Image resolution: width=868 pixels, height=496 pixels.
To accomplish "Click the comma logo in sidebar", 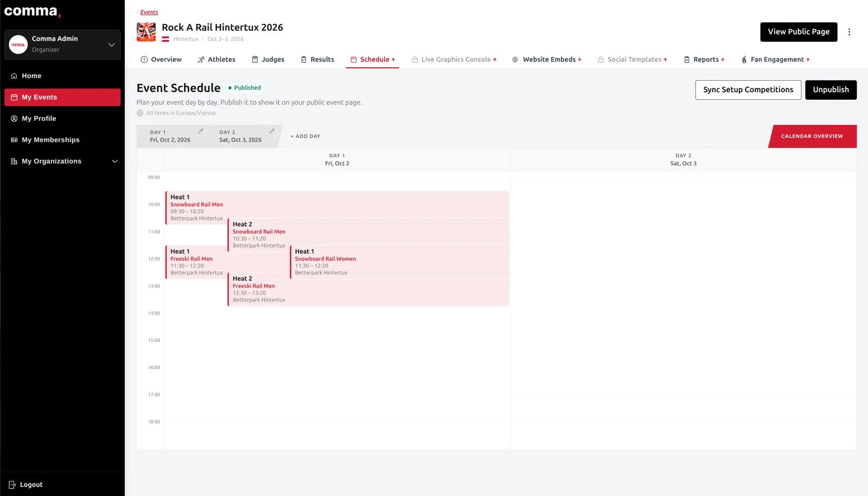I will click(x=32, y=11).
